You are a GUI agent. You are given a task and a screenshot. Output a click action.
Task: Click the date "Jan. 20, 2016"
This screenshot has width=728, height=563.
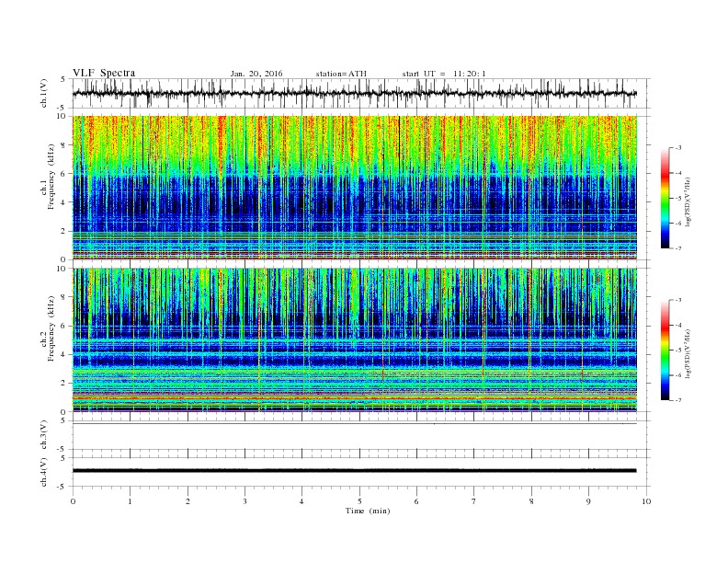(x=256, y=74)
